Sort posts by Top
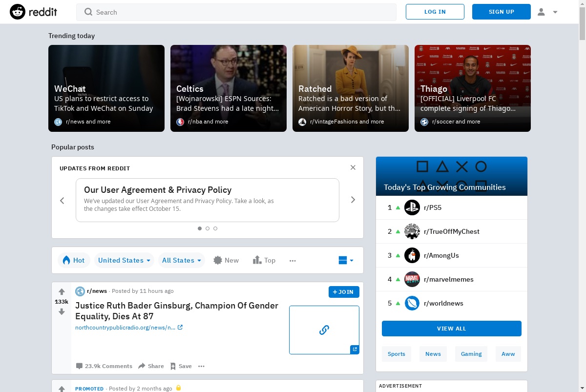Viewport: 586px width, 392px height. click(264, 260)
